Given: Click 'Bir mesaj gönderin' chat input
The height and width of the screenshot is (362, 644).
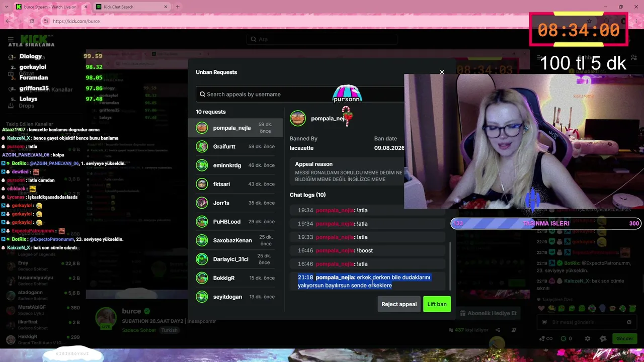Looking at the screenshot, I should click(x=586, y=322).
